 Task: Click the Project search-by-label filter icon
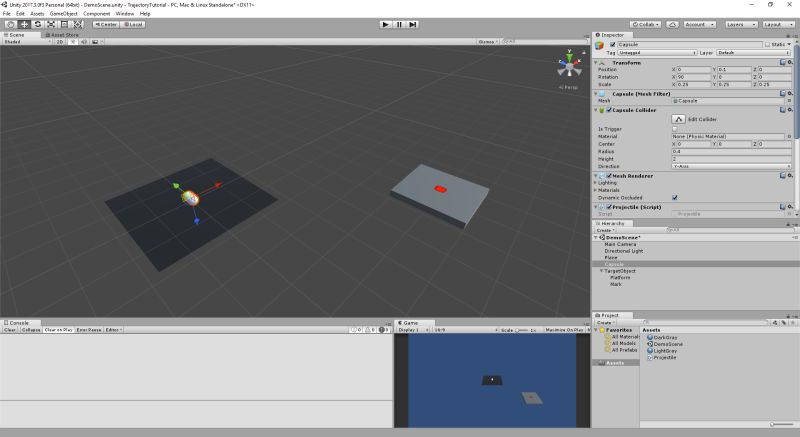coord(784,323)
